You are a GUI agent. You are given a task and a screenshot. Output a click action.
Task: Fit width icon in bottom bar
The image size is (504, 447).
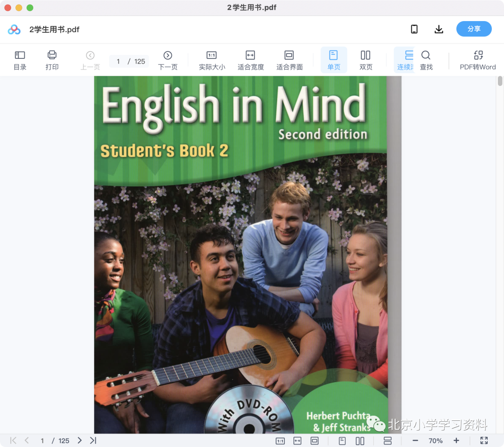[x=298, y=440]
